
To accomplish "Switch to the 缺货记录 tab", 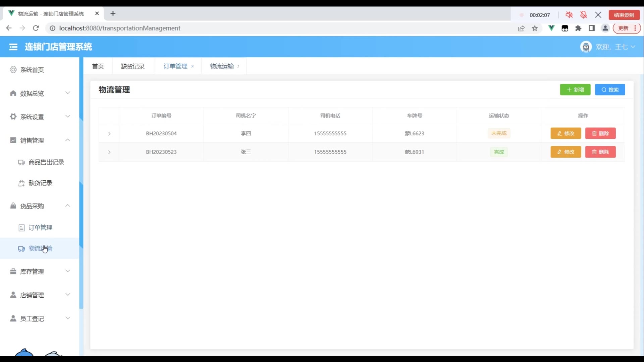I will (132, 66).
